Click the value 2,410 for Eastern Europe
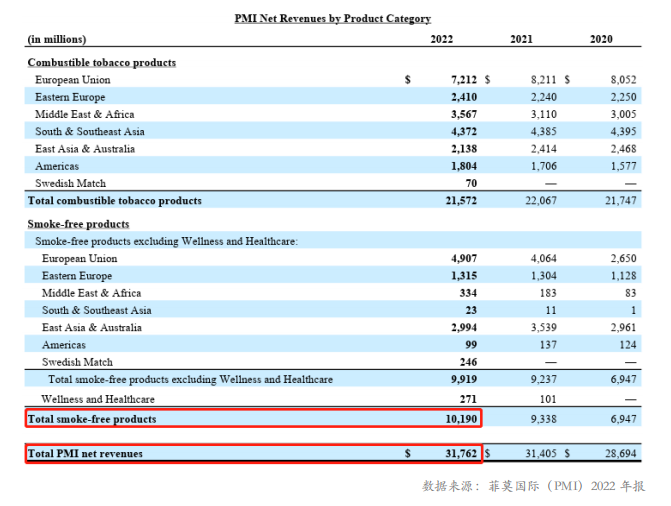 point(464,97)
